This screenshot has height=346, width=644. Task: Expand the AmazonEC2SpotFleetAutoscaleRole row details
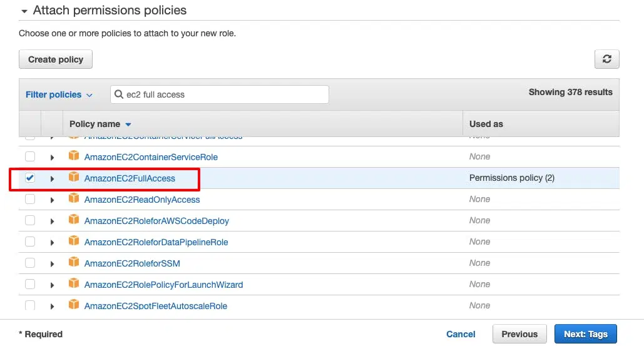[x=52, y=306]
